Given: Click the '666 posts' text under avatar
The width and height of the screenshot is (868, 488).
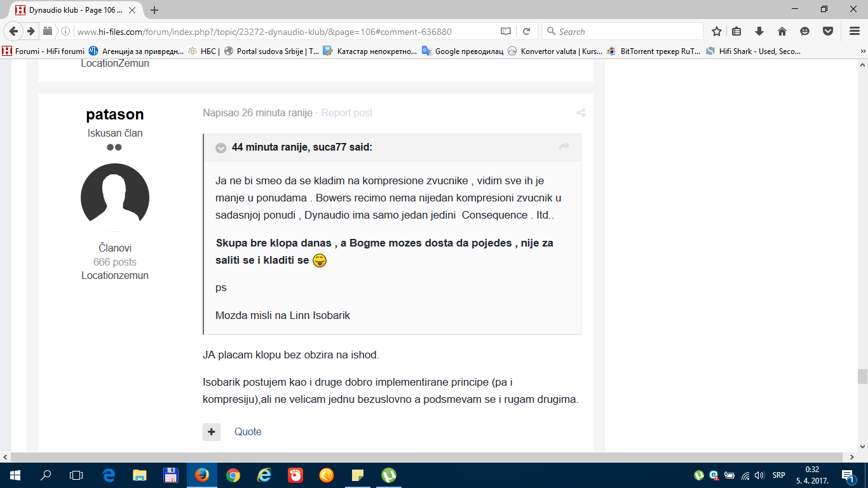Looking at the screenshot, I should click(115, 262).
